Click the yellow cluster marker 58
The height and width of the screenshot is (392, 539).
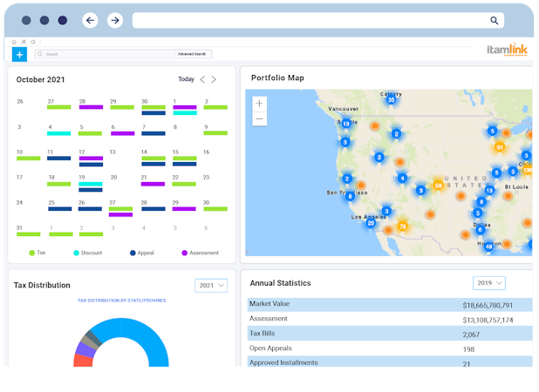point(438,186)
